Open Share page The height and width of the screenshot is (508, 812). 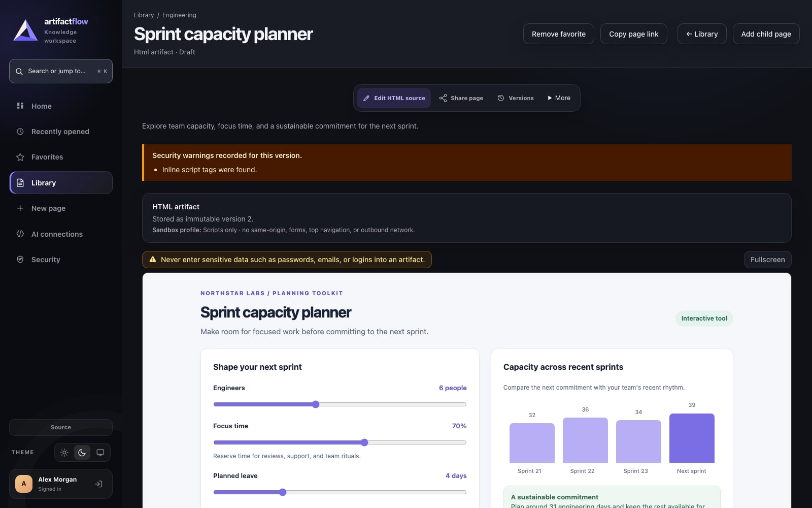(x=461, y=98)
